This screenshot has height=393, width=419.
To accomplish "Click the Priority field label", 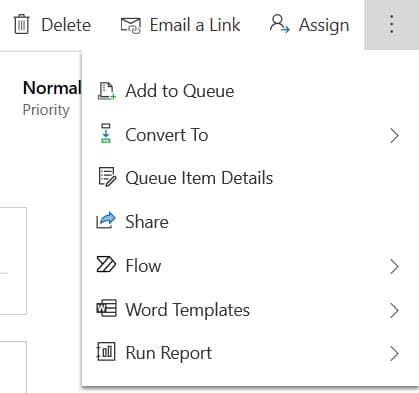I will pyautogui.click(x=46, y=110).
